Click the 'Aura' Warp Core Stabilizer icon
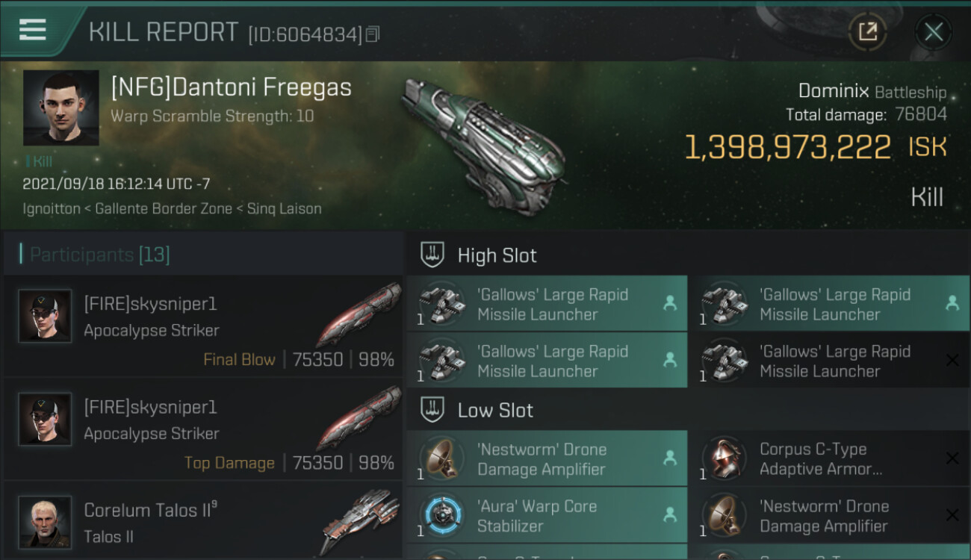 pos(441,516)
